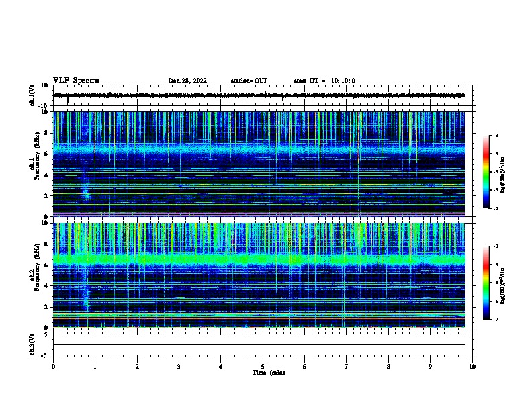This screenshot has height=411, width=532.
Task: Click the "station=OUI" header label
Action: click(249, 81)
